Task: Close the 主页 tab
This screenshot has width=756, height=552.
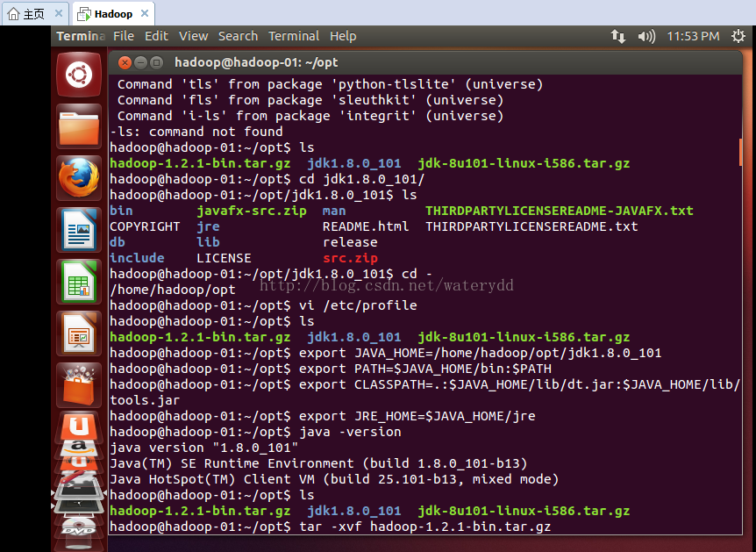Action: pyautogui.click(x=59, y=13)
